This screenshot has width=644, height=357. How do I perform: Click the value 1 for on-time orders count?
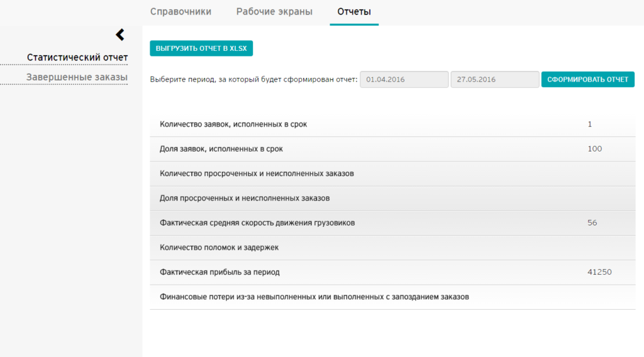(x=590, y=124)
